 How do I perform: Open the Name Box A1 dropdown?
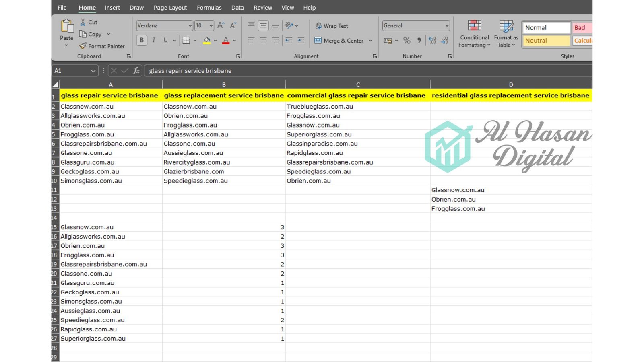point(93,71)
